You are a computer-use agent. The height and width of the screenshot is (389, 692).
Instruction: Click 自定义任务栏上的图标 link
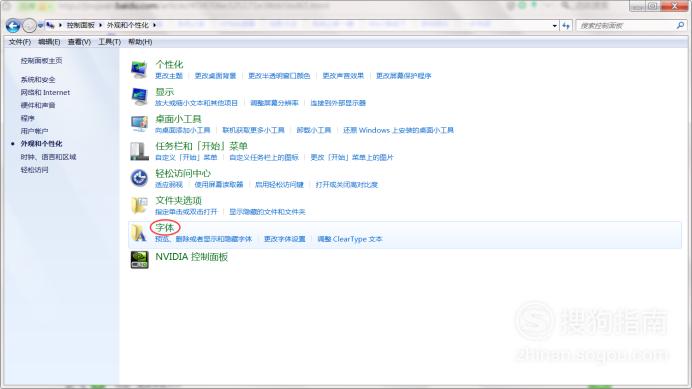point(264,158)
